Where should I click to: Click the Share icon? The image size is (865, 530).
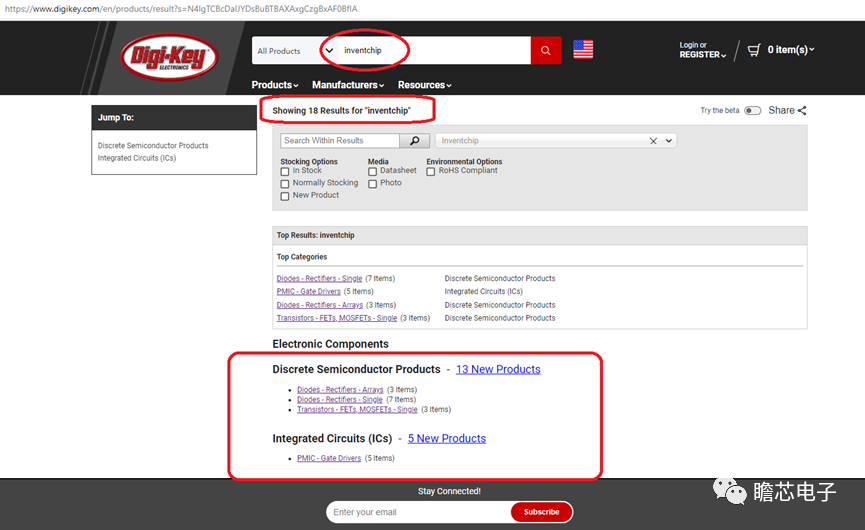tap(802, 110)
